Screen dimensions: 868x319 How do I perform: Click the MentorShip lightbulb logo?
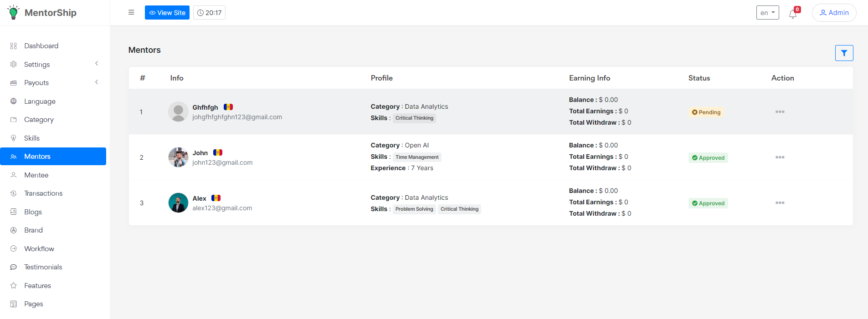click(14, 13)
